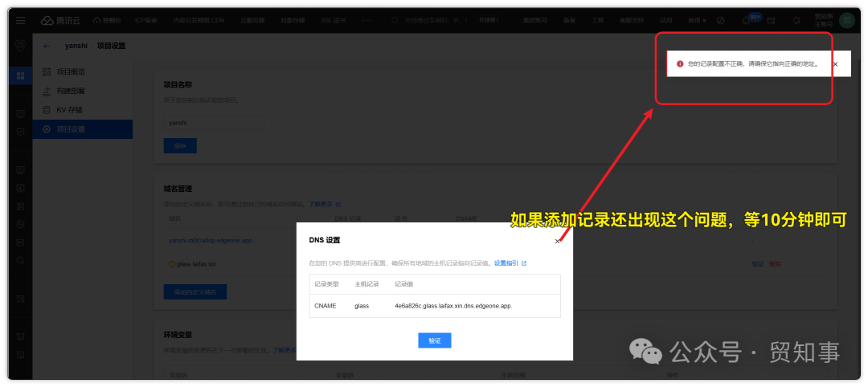
Task: Click the project name input containing yanshi
Action: [214, 123]
